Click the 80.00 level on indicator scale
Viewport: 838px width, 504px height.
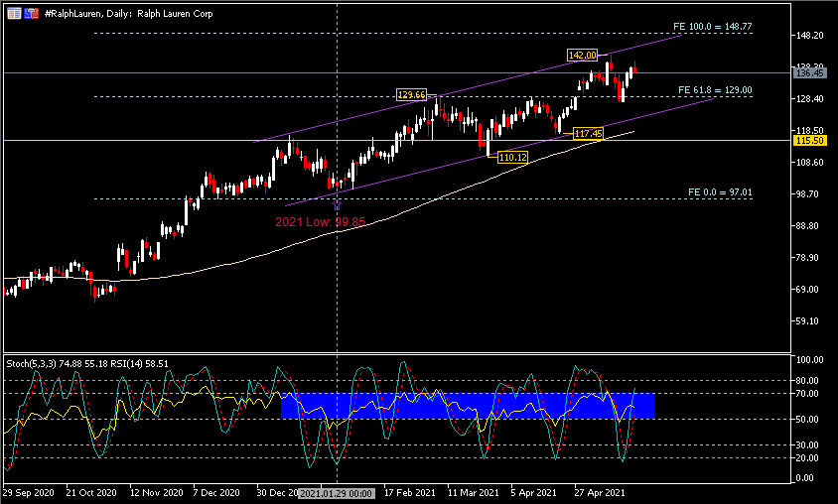(x=807, y=381)
